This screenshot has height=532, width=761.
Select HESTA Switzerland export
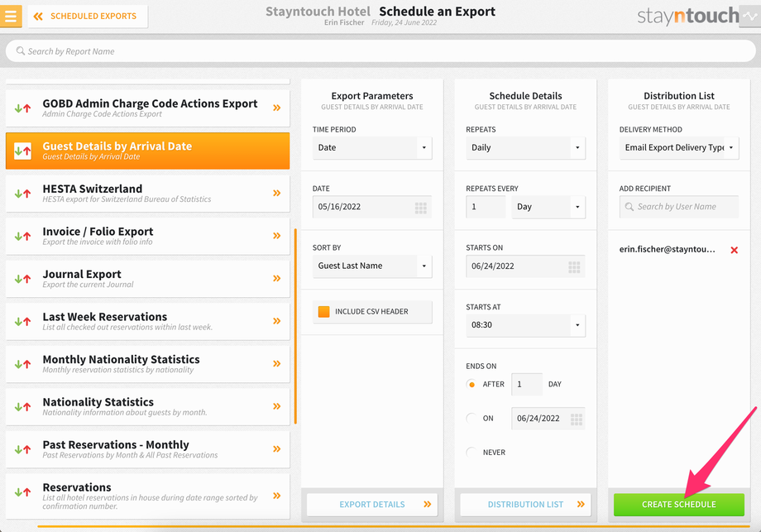click(x=147, y=193)
